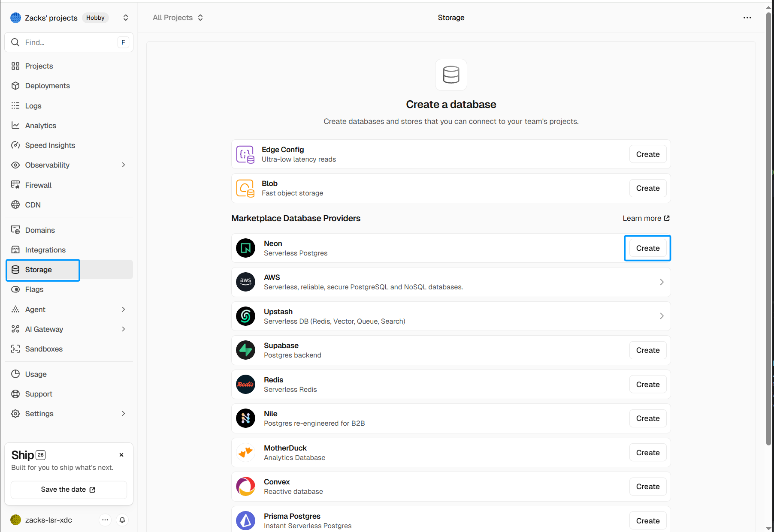
Task: Go to Projects in sidebar
Action: tap(70, 66)
